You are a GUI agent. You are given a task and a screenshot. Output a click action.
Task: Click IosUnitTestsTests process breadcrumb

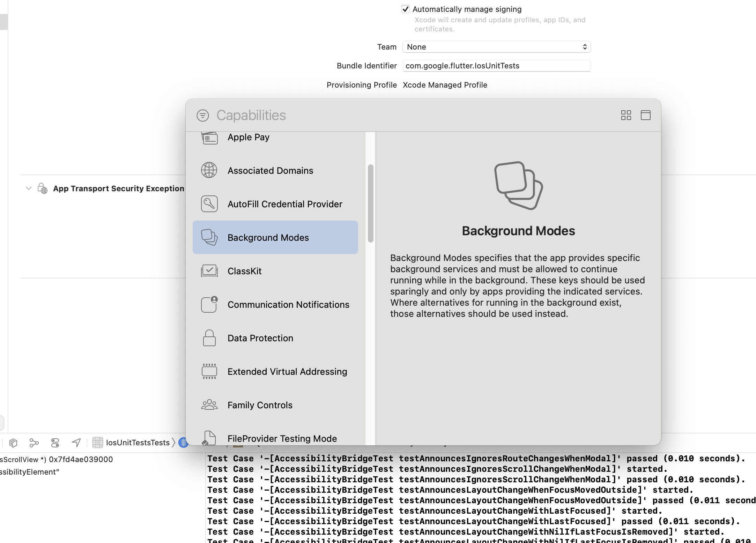point(137,443)
